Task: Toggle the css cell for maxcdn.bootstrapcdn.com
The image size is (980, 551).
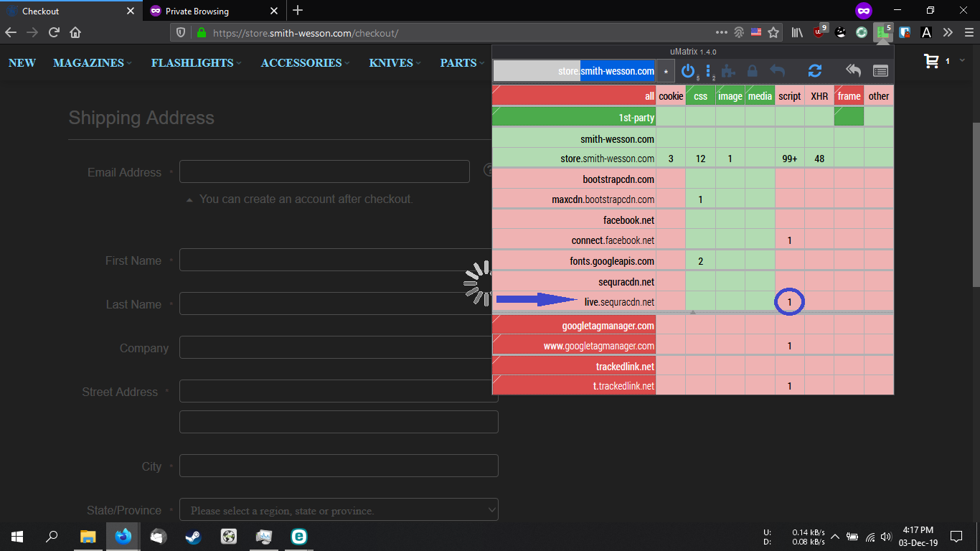Action: point(700,199)
